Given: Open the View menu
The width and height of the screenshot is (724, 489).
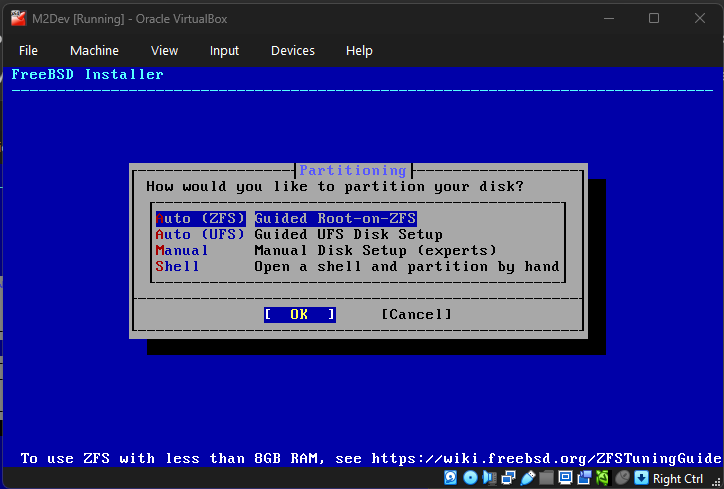Looking at the screenshot, I should point(164,51).
